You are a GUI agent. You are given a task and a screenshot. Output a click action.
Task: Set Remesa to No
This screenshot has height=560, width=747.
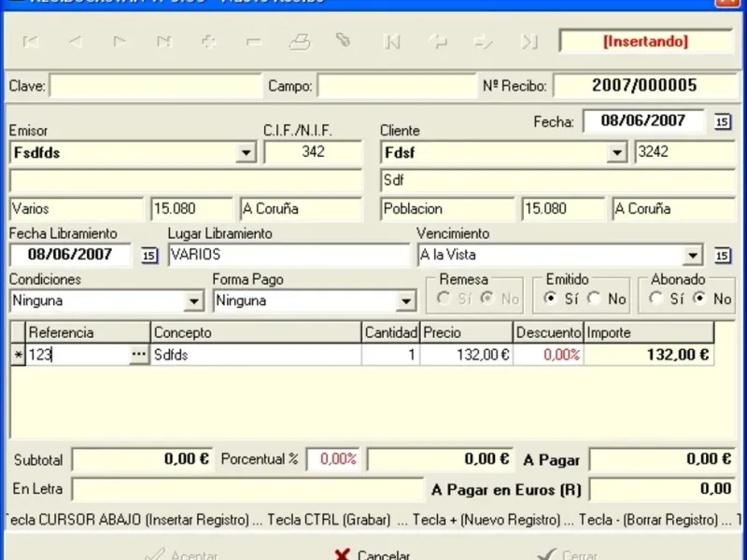(486, 299)
